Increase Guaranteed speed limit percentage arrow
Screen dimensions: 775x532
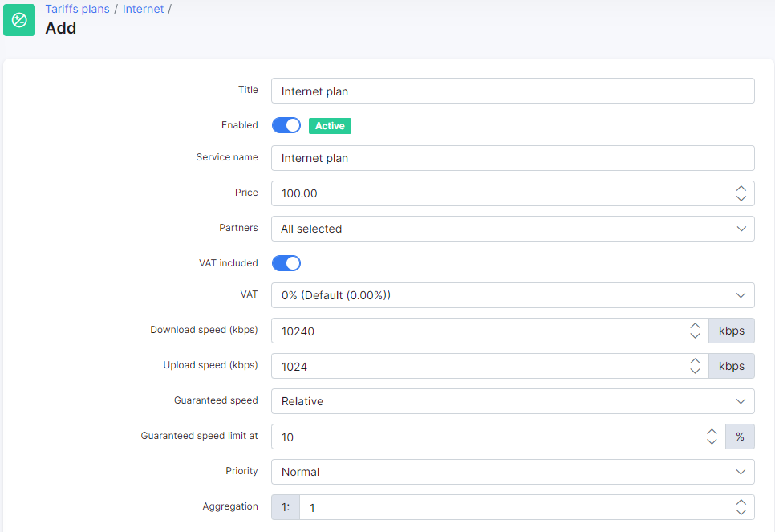pos(712,432)
